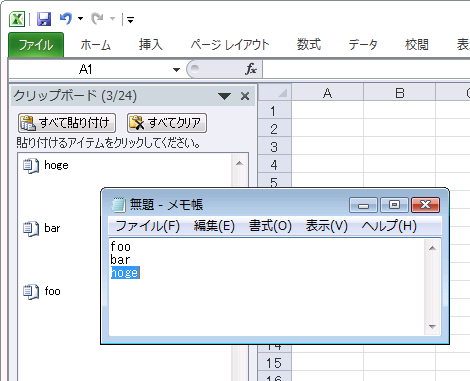Switch to the ホーム ribbon tab

click(95, 45)
